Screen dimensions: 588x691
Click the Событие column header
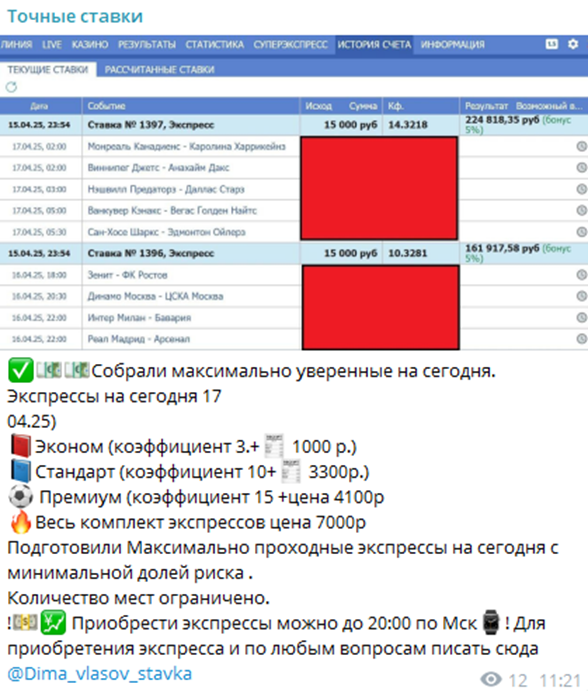pos(106,106)
